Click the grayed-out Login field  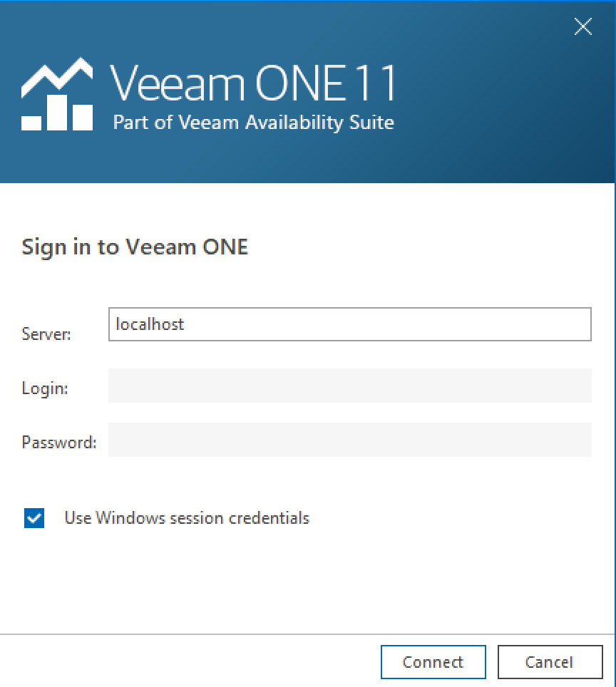pyautogui.click(x=349, y=386)
